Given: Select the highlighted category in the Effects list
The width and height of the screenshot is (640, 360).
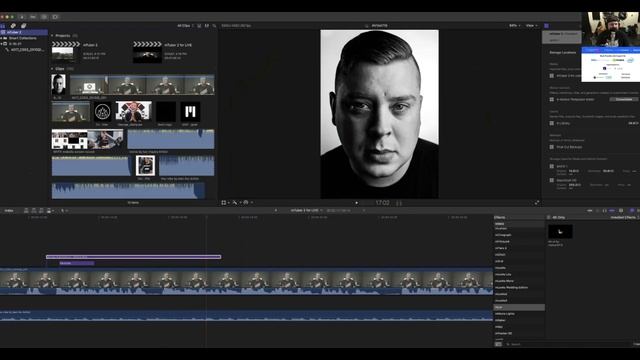Looking at the screenshot, I should pyautogui.click(x=519, y=307).
